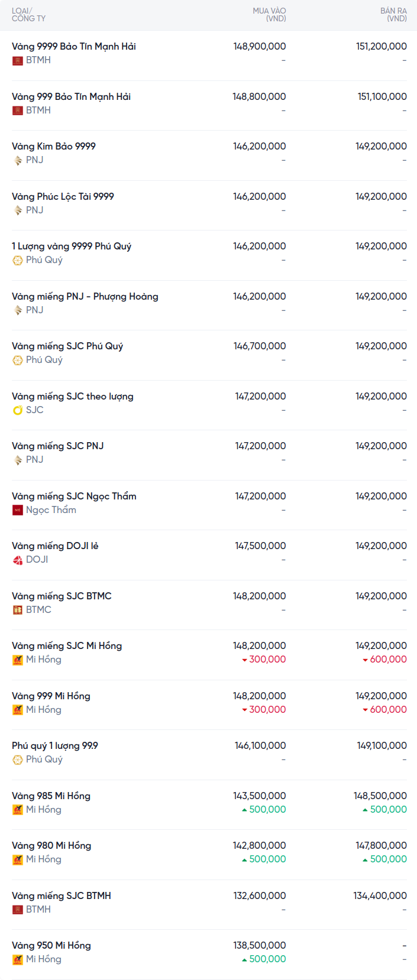Image resolution: width=417 pixels, height=980 pixels.
Task: Click Mi Hồng logo under Vàng 985 Mi Hồng
Action: 18,810
